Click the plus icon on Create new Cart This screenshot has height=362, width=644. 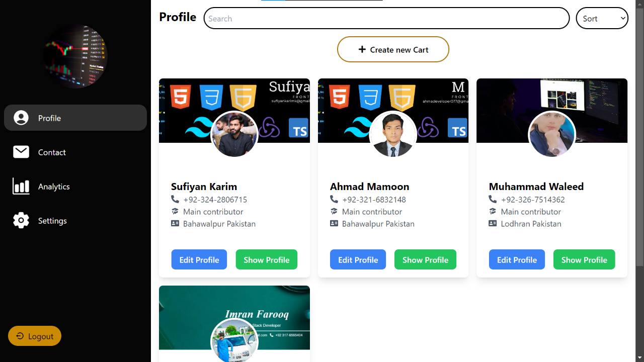pos(362,49)
